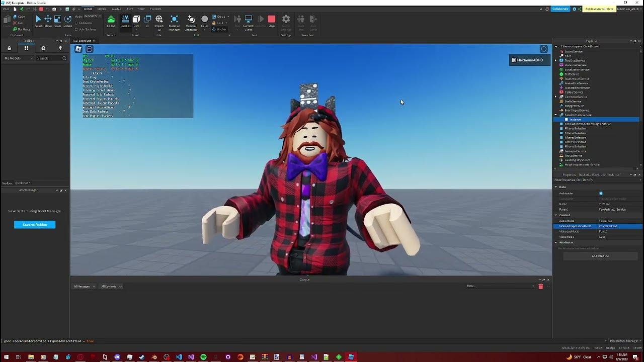Switch to the TEST ribbon tab

tap(130, 9)
